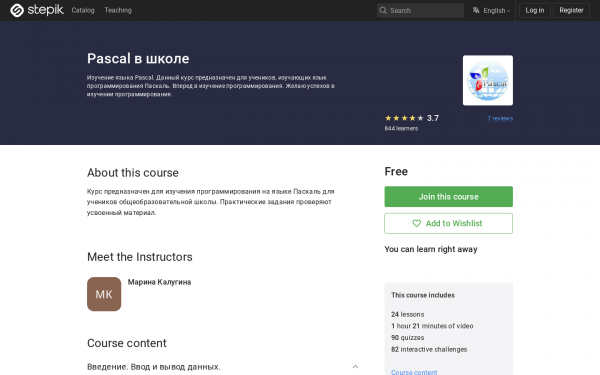The height and width of the screenshot is (375, 600).
Task: Focus the Search input field
Action: click(420, 10)
